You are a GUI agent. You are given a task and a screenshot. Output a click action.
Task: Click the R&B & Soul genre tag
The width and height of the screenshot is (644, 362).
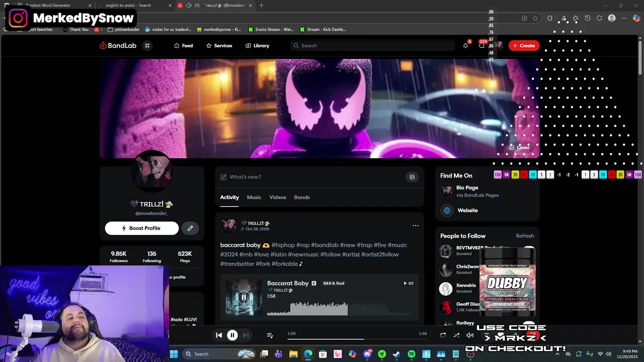pos(334,284)
